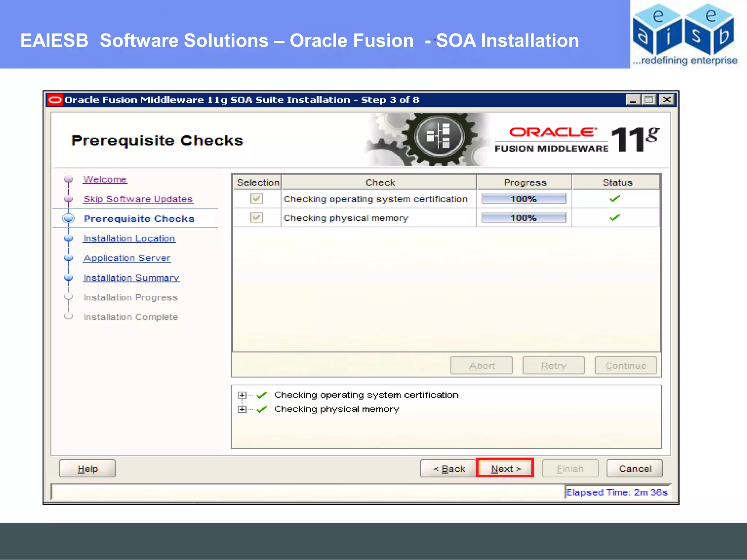Click green check beside physical memory tree entry
The height and width of the screenshot is (560, 747).
pyautogui.click(x=262, y=409)
